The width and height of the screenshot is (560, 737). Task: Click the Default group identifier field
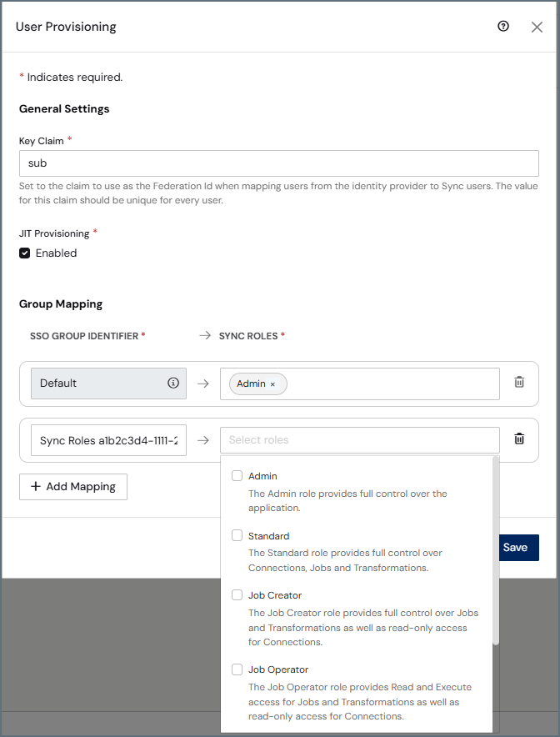(x=108, y=384)
